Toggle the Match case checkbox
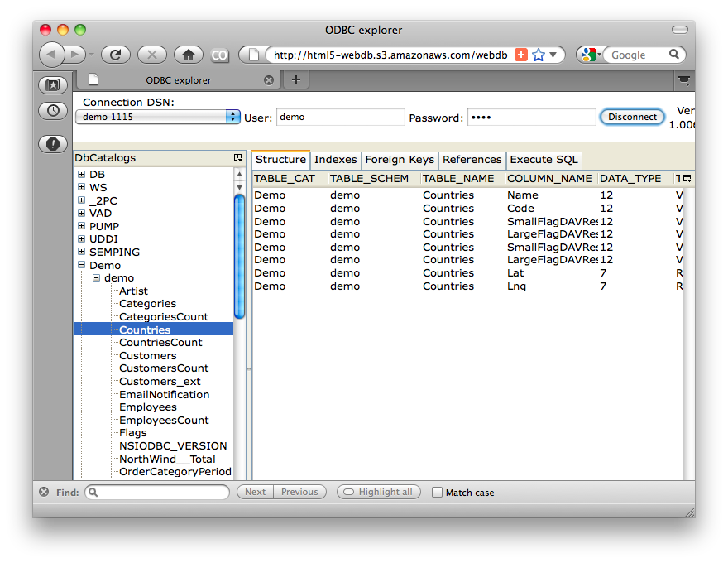728x563 pixels. 438,492
